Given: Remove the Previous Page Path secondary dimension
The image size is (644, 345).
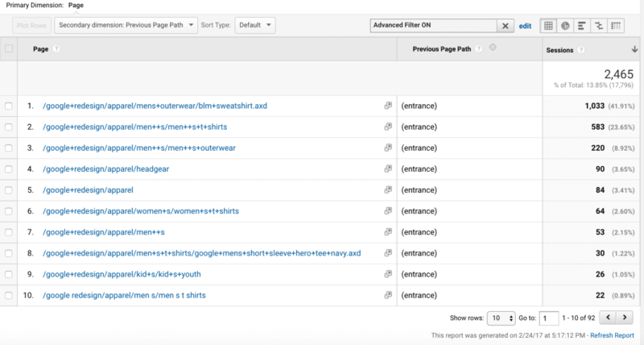Looking at the screenshot, I should pos(493,48).
